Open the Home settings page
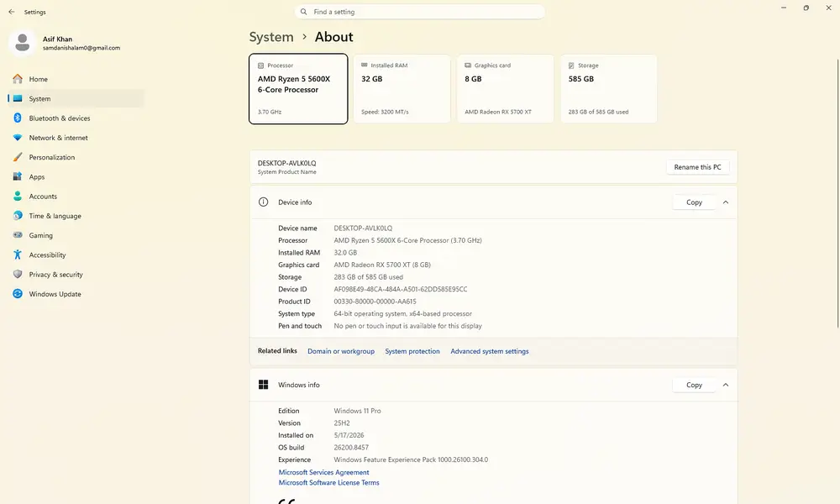Image resolution: width=840 pixels, height=504 pixels. pyautogui.click(x=76, y=79)
